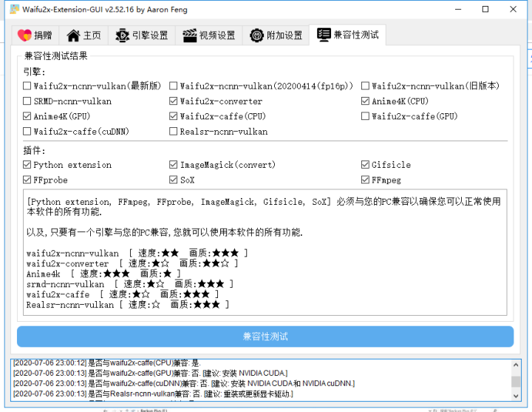Minimize the Waifu2x-Extension-GUI window
Screen dimensions: 532x412
(x=458, y=9)
